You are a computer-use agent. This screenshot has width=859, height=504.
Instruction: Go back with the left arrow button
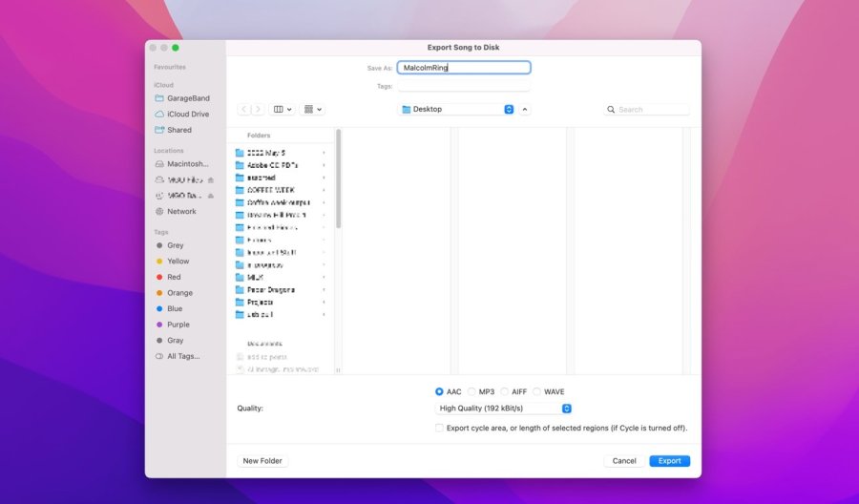[244, 110]
